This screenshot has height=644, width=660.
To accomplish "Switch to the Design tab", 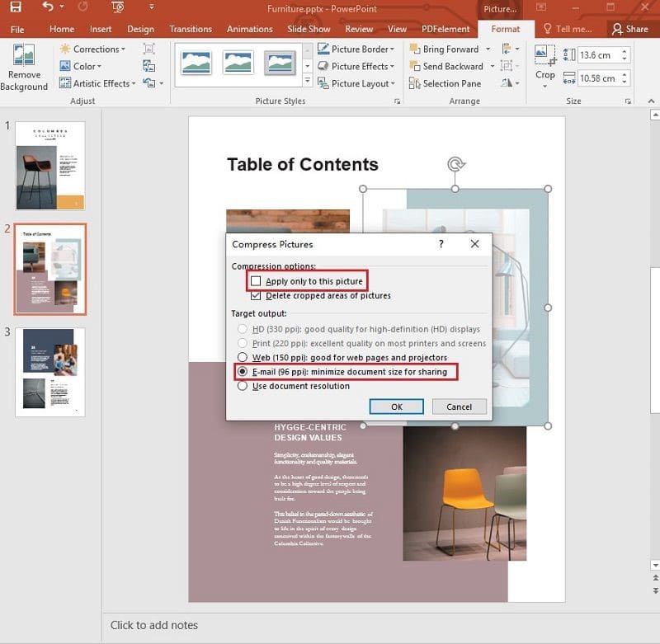I will point(140,29).
